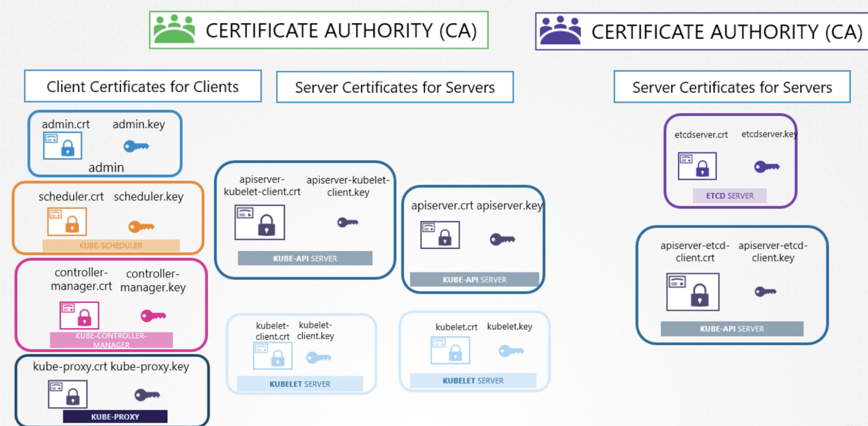This screenshot has height=426, width=868.
Task: Click the scheduler.crt file name
Action: [x=71, y=197]
